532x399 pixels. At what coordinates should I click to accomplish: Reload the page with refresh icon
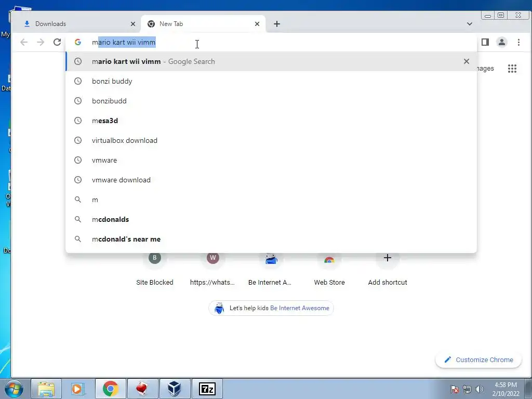[57, 42]
